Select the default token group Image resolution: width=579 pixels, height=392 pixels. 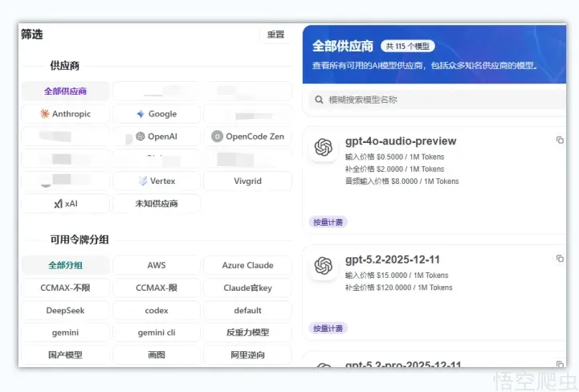pos(248,310)
